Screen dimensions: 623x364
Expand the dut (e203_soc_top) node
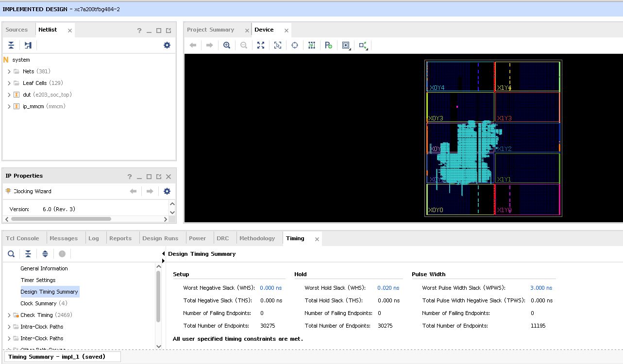coord(9,95)
